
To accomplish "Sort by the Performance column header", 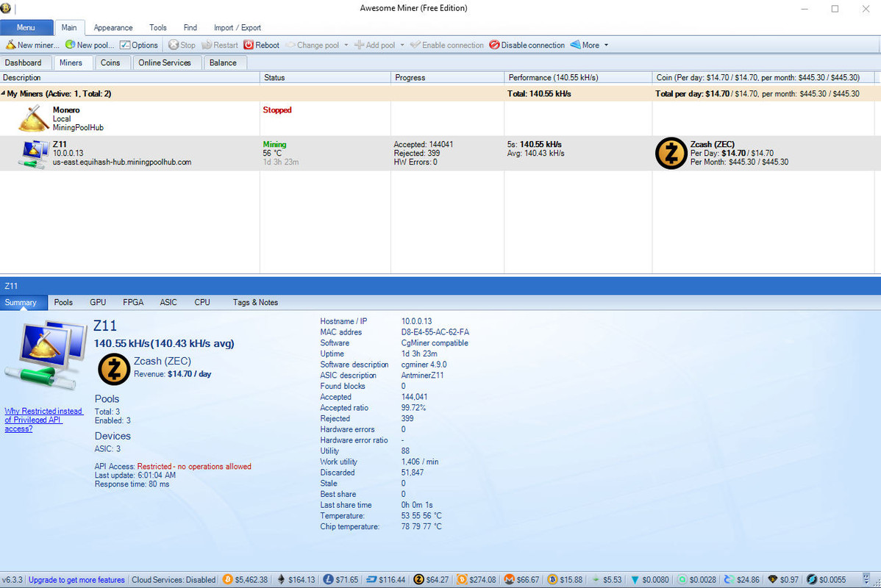I will point(578,77).
